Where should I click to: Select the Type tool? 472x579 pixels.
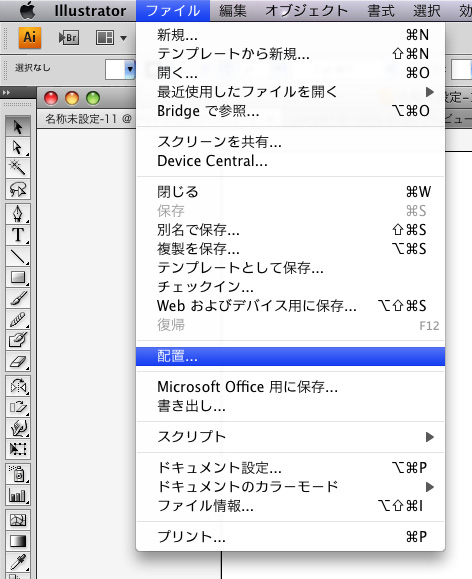click(x=18, y=234)
